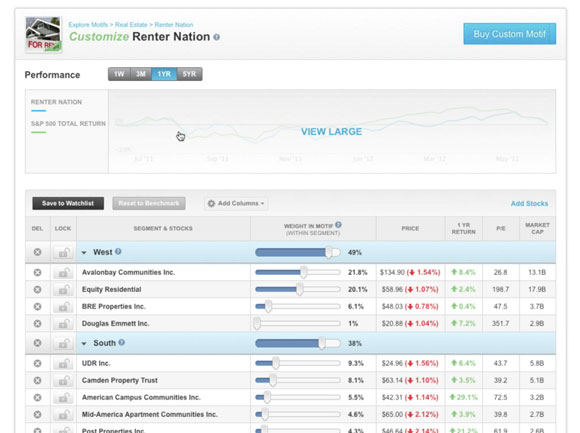The width and height of the screenshot is (580, 433).
Task: Select the 3M performance tab
Action: [x=141, y=74]
